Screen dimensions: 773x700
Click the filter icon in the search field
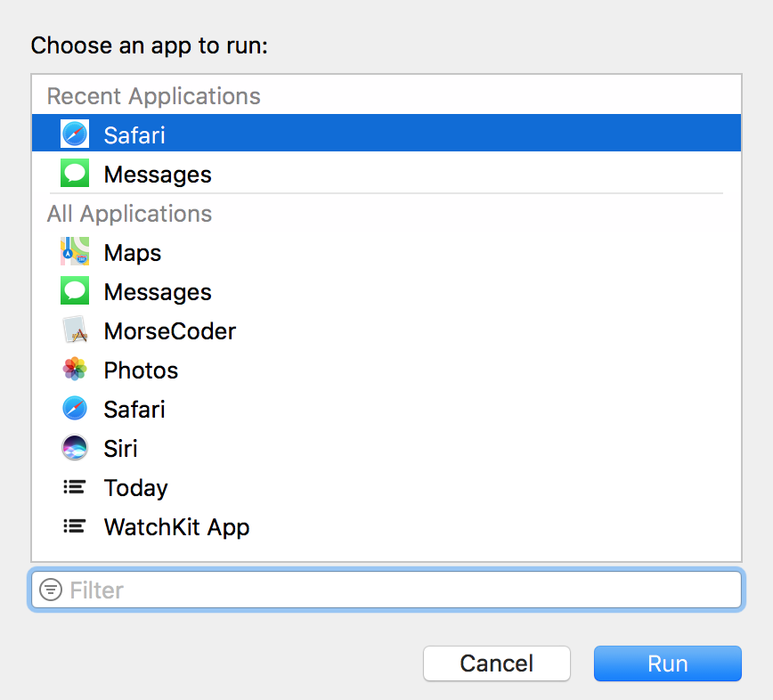coord(52,590)
